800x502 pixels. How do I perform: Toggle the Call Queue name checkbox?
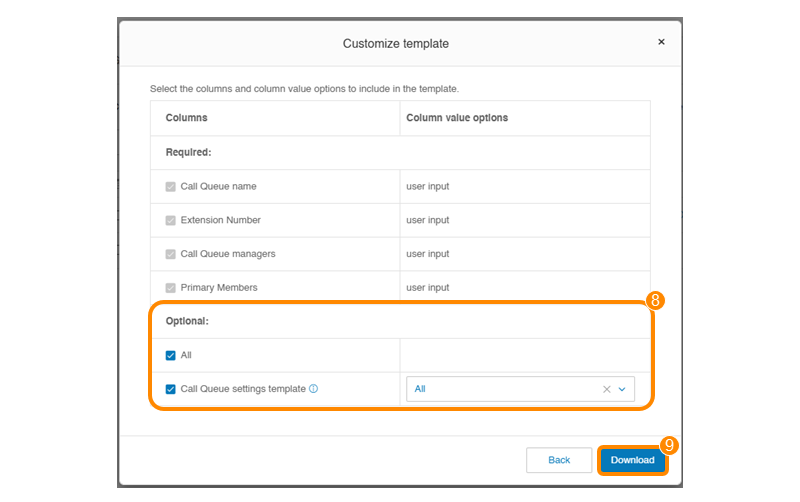tap(170, 186)
